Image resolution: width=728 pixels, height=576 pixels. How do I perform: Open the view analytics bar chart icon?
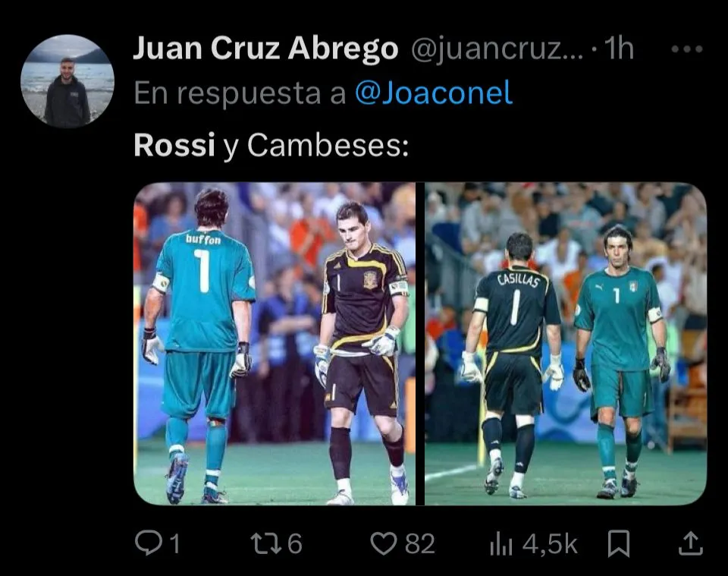coord(501,544)
